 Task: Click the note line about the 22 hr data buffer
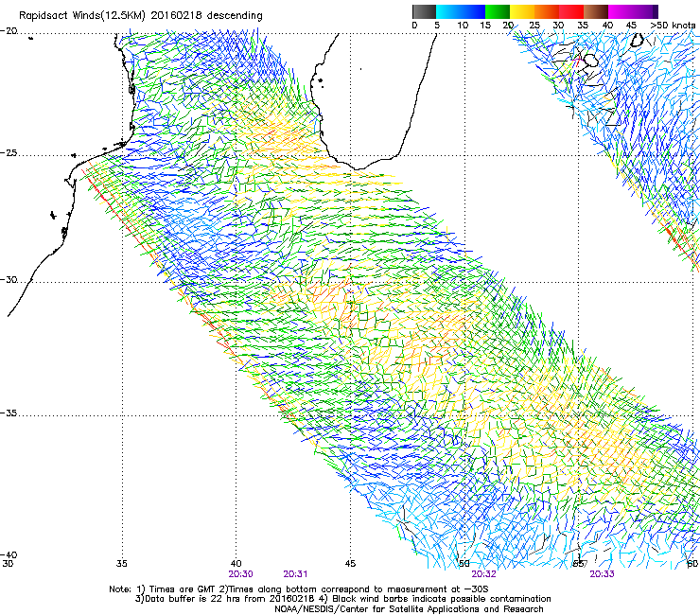point(342,599)
